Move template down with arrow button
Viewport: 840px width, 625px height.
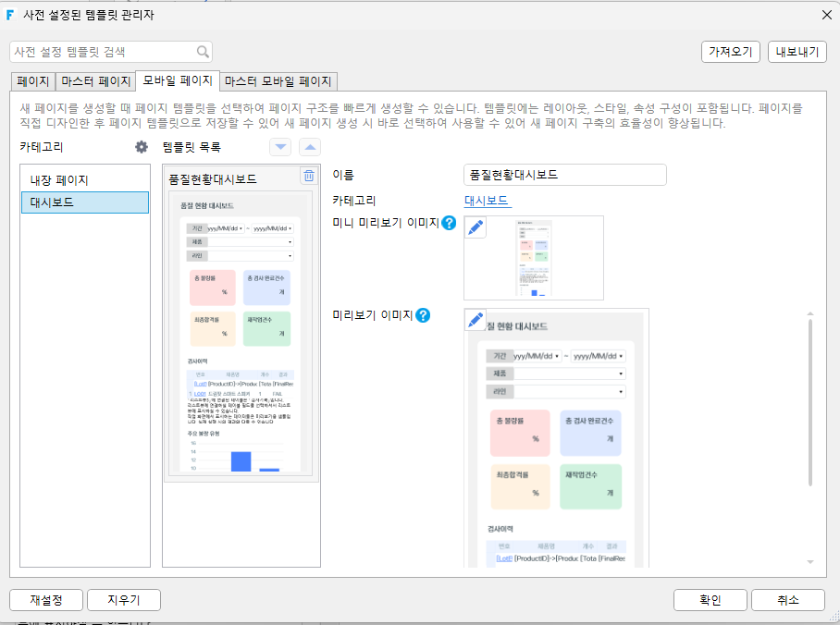click(x=280, y=147)
